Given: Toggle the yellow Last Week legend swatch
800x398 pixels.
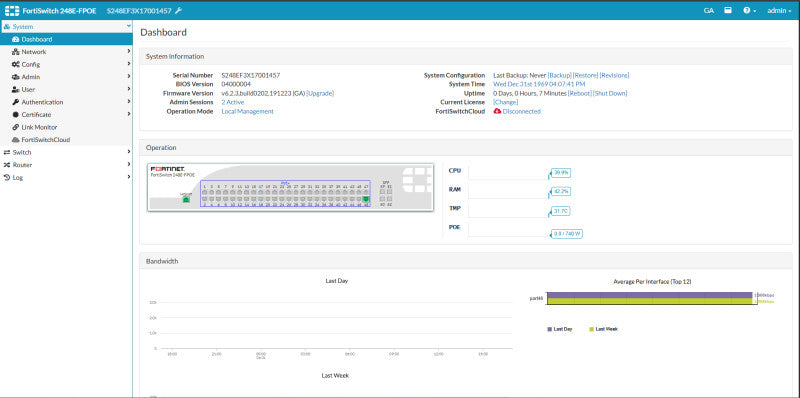Looking at the screenshot, I should point(591,330).
